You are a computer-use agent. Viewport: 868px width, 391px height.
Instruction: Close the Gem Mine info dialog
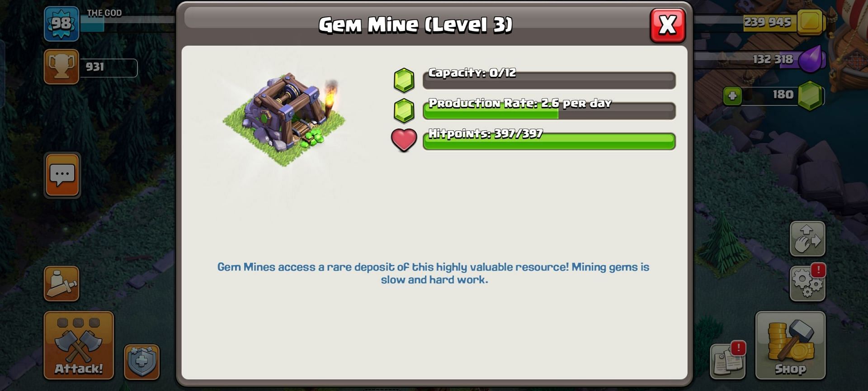tap(667, 25)
